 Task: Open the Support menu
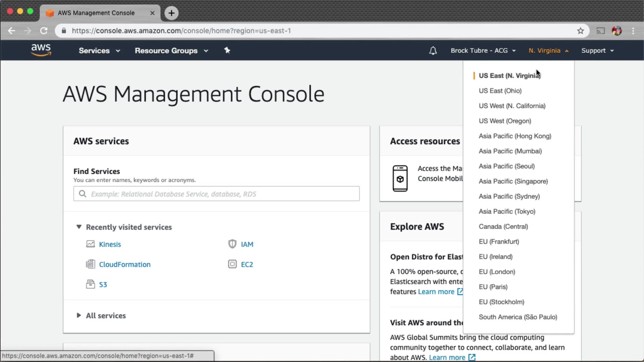597,51
